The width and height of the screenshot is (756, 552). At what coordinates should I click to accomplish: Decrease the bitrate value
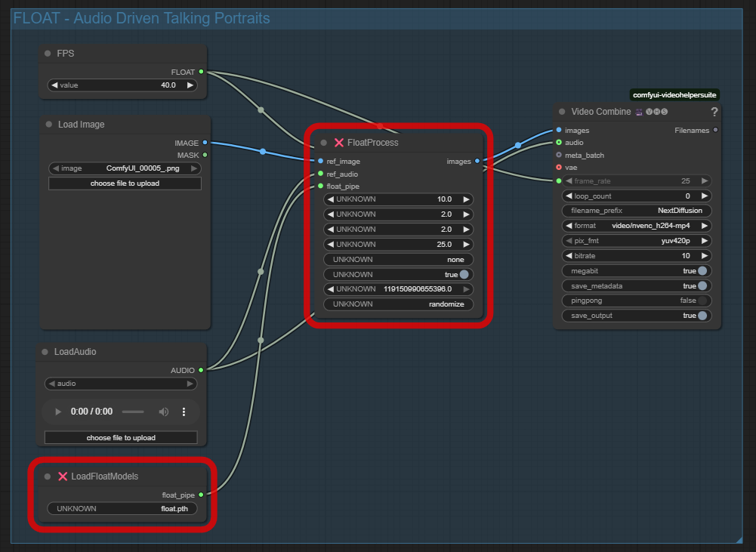pyautogui.click(x=569, y=256)
